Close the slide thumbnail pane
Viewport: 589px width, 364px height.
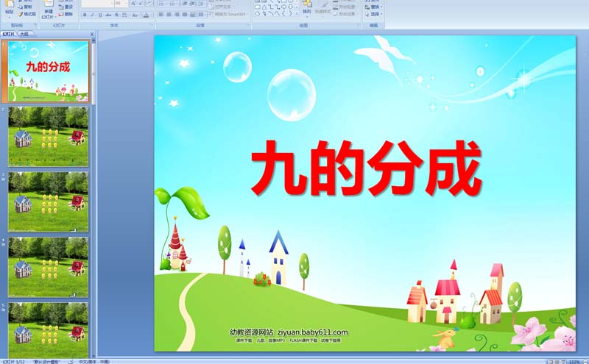point(92,34)
